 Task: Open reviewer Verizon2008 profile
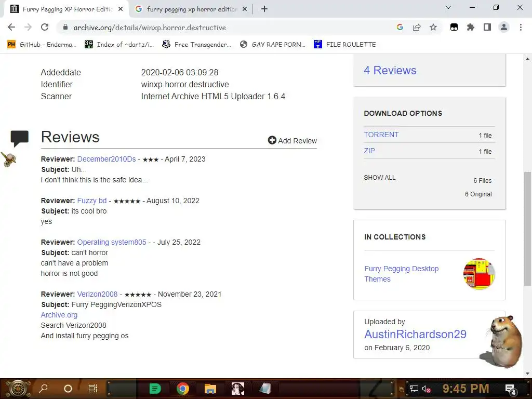tap(97, 294)
